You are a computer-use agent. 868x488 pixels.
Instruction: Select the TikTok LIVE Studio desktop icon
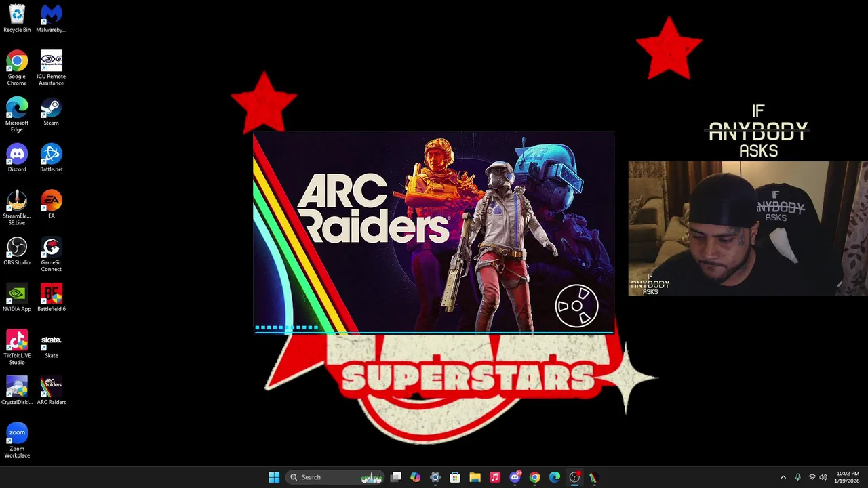tap(17, 347)
